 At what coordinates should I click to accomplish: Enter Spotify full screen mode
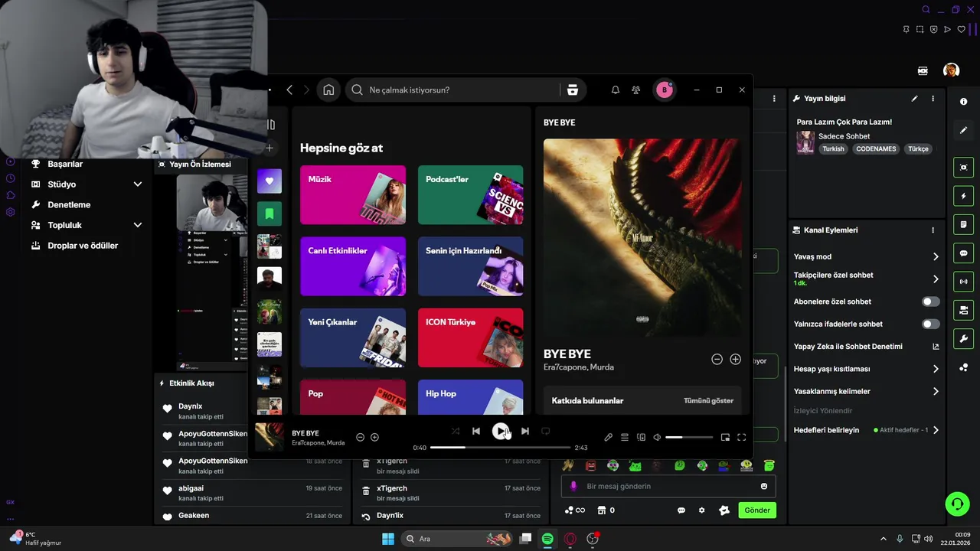pyautogui.click(x=741, y=437)
